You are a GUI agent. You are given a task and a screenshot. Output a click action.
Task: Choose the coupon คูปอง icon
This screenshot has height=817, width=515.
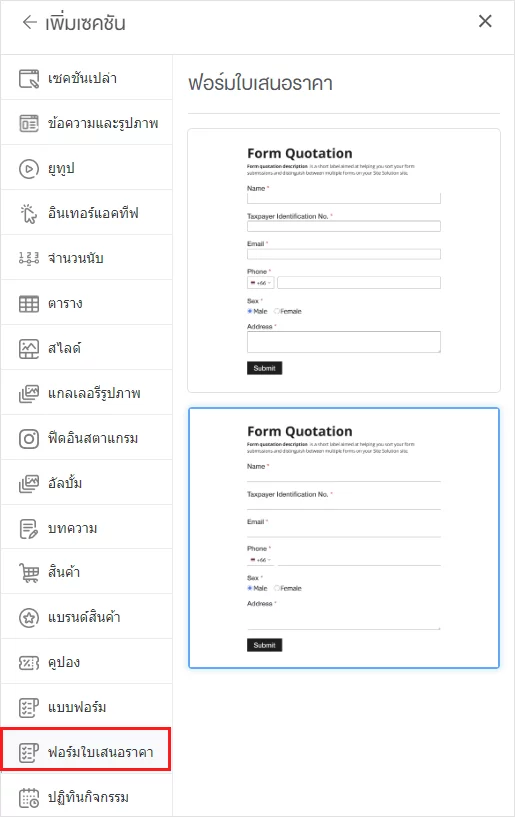tap(29, 663)
